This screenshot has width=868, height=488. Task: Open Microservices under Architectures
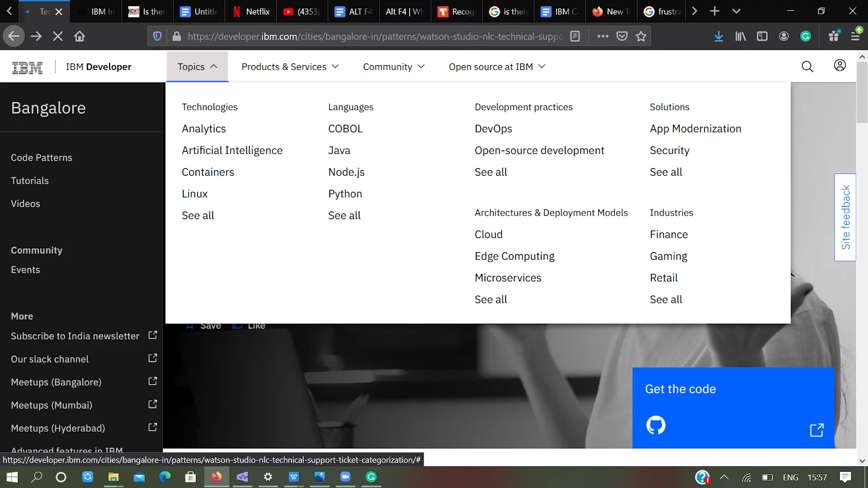point(508,278)
